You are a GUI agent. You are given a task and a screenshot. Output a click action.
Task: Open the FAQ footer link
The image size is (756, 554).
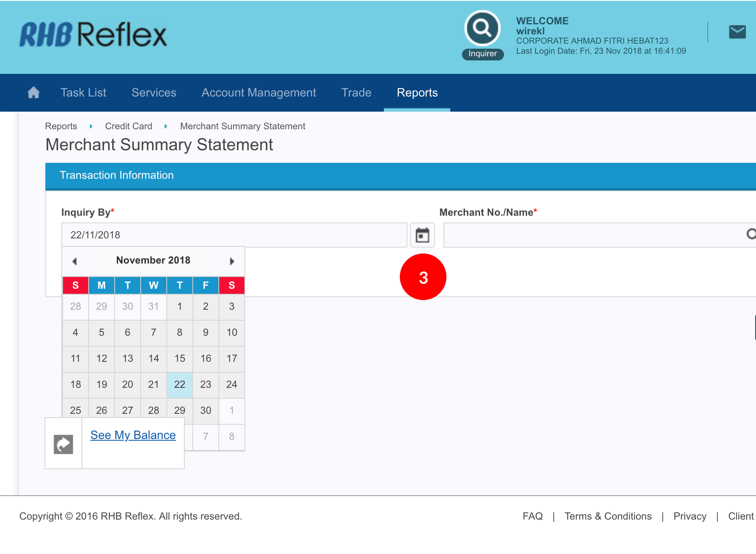pyautogui.click(x=533, y=516)
